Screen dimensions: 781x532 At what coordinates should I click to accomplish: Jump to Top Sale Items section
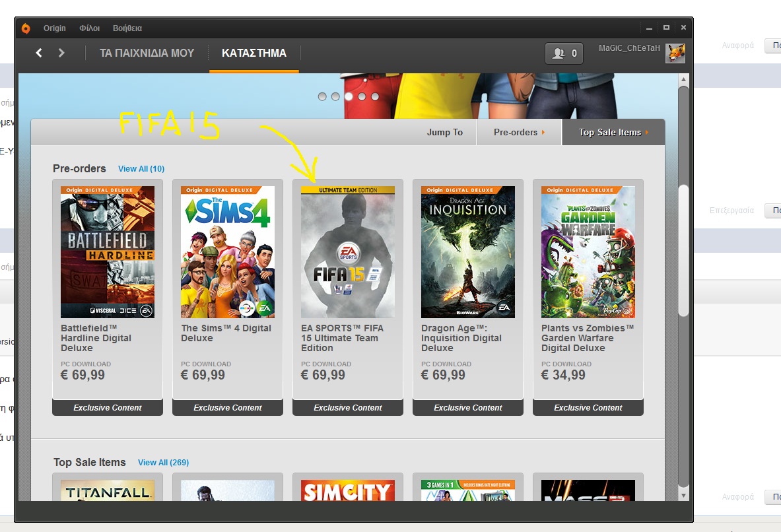coord(613,133)
